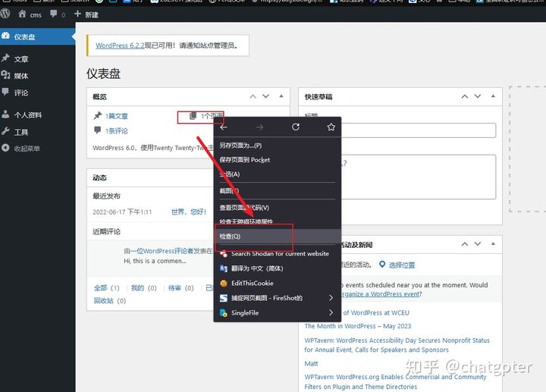The width and height of the screenshot is (546, 392).
Task: Move the 概览 widget down
Action: click(x=265, y=96)
